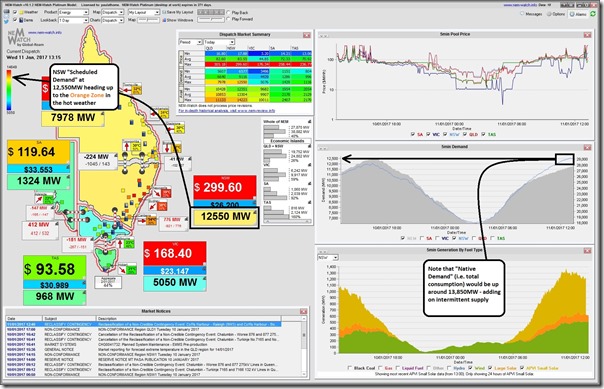The height and width of the screenshot is (389, 604).
Task: Click the NSW 12550 MW demand box
Action: [225, 217]
